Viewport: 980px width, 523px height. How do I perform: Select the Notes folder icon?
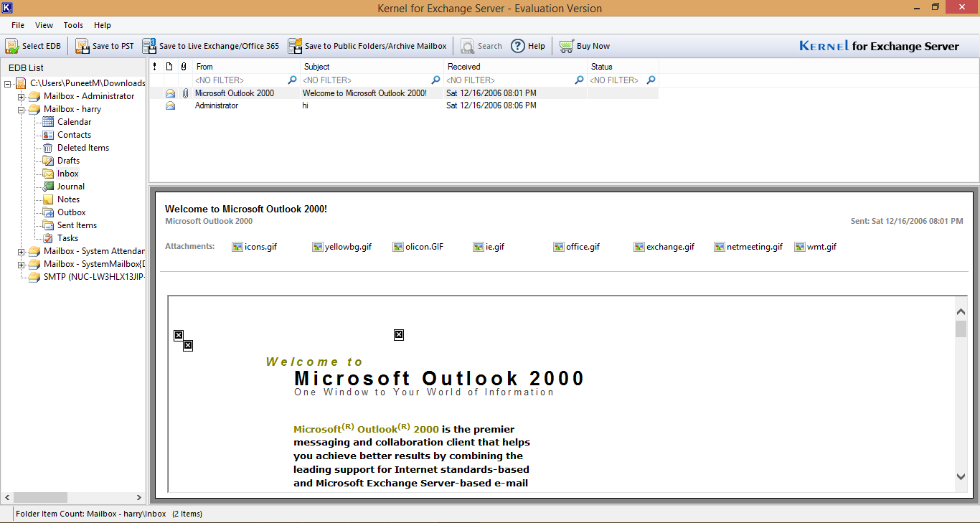click(48, 199)
